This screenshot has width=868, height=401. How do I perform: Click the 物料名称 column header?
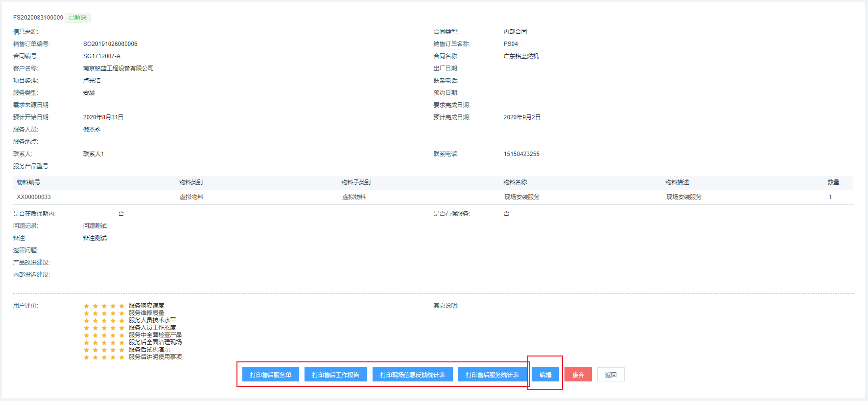pos(515,182)
